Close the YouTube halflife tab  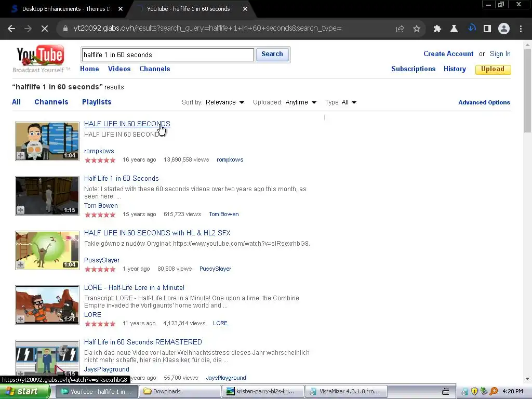[245, 9]
